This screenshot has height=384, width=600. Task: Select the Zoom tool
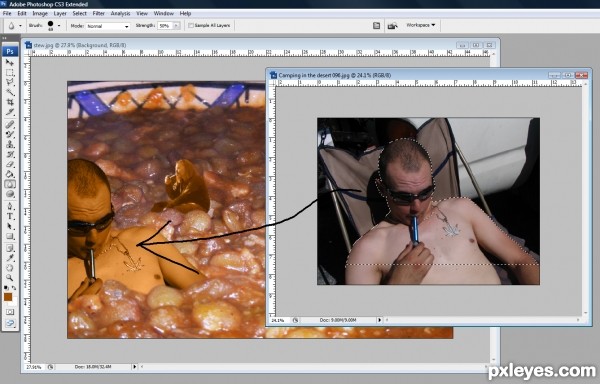(10, 278)
